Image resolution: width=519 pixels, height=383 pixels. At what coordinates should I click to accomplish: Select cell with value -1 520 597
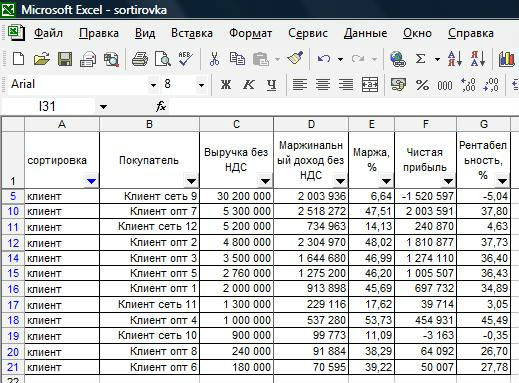point(425,196)
